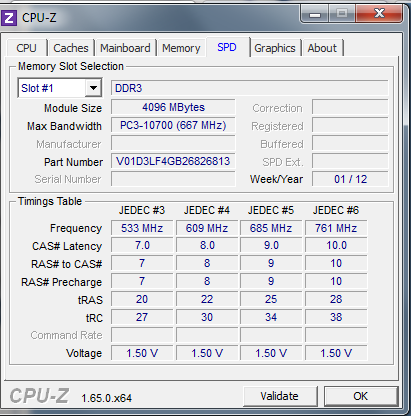Select CAS# Latency value 9.0
This screenshot has height=416, width=411.
tap(271, 245)
